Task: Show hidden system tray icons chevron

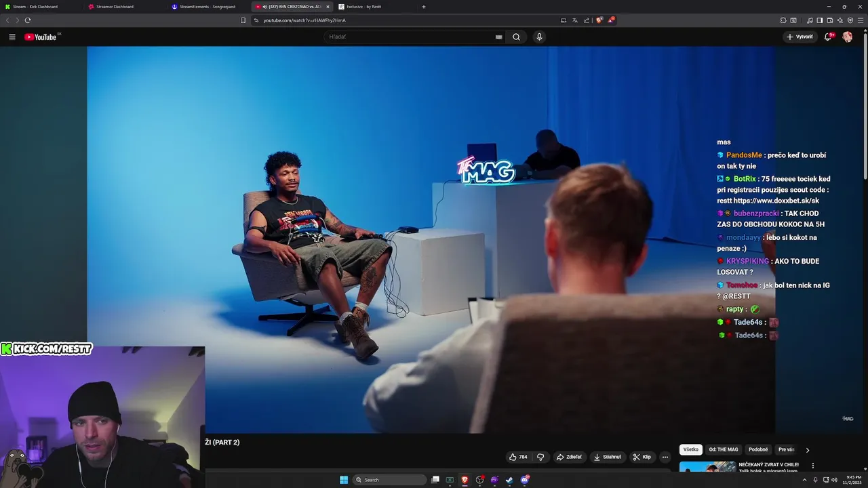Action: tap(805, 480)
